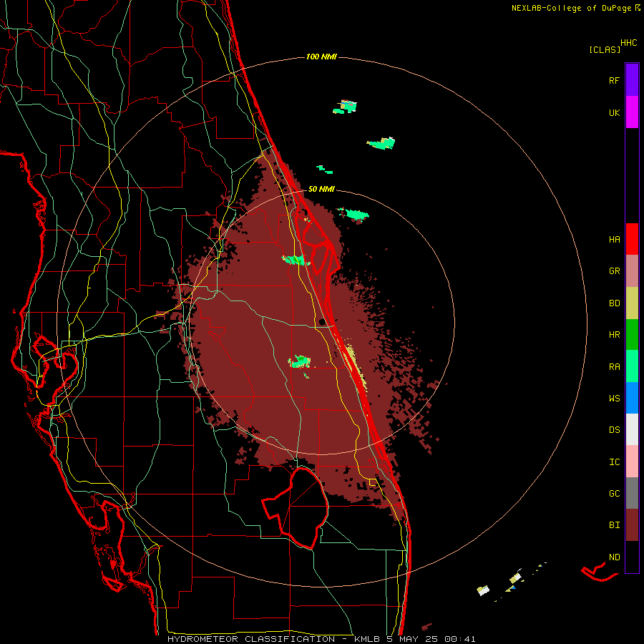Click the UK magenta legend swatch
This screenshot has width=644, height=644.
(632, 112)
